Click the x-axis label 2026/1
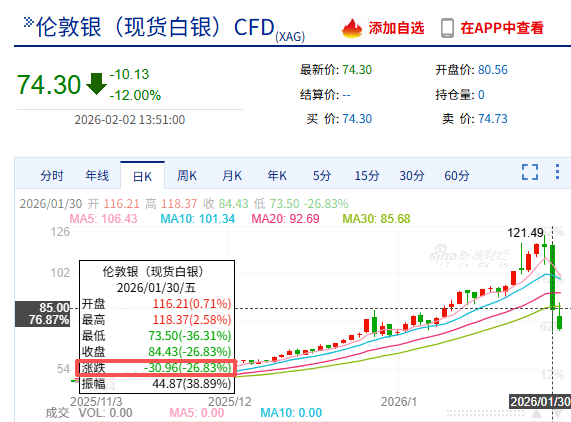Viewport: 571px width, 422px height. [x=399, y=402]
